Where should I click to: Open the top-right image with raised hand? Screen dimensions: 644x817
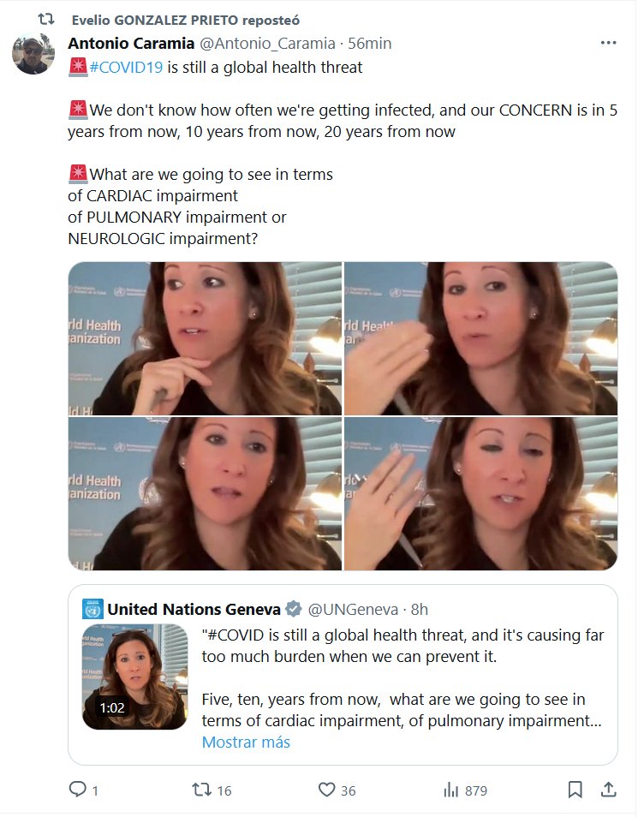(x=481, y=338)
